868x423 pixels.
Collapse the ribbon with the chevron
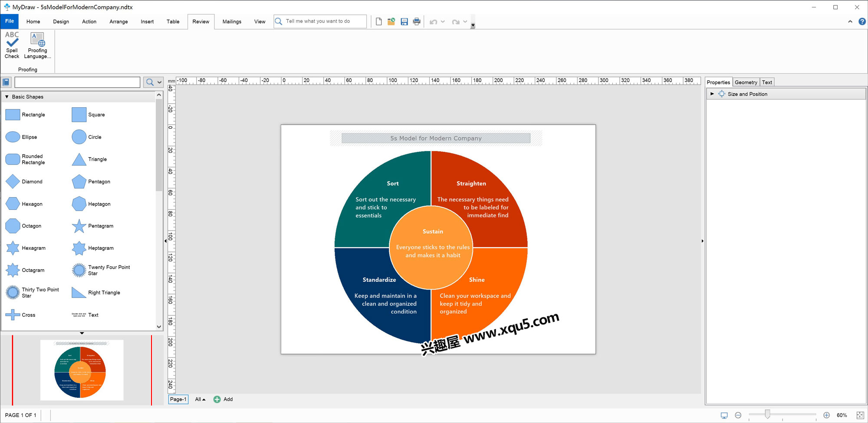click(850, 21)
